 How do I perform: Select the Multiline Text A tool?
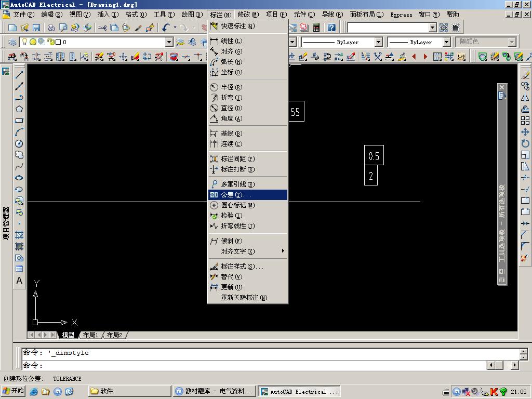click(x=19, y=281)
